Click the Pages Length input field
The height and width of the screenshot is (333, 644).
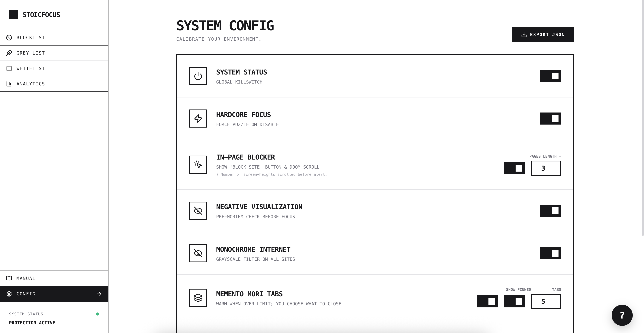(546, 168)
